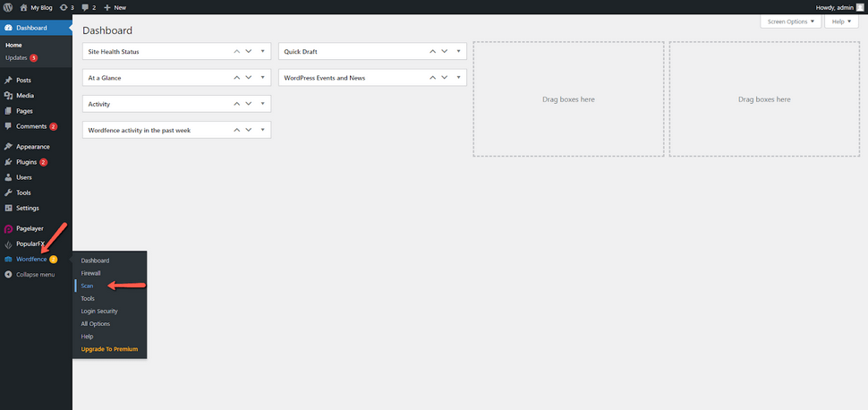Click the Dashboard gauge icon in the sidebar
Viewport: 868px width, 410px height.
(x=8, y=28)
